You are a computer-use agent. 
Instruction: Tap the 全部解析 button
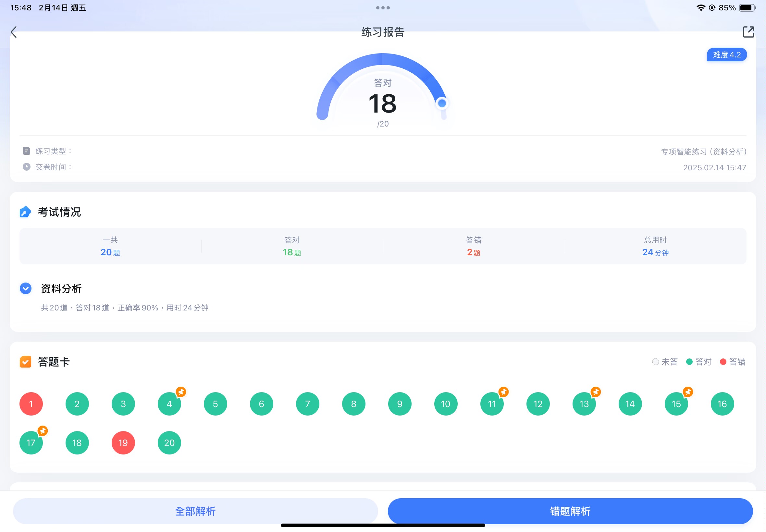tap(195, 511)
